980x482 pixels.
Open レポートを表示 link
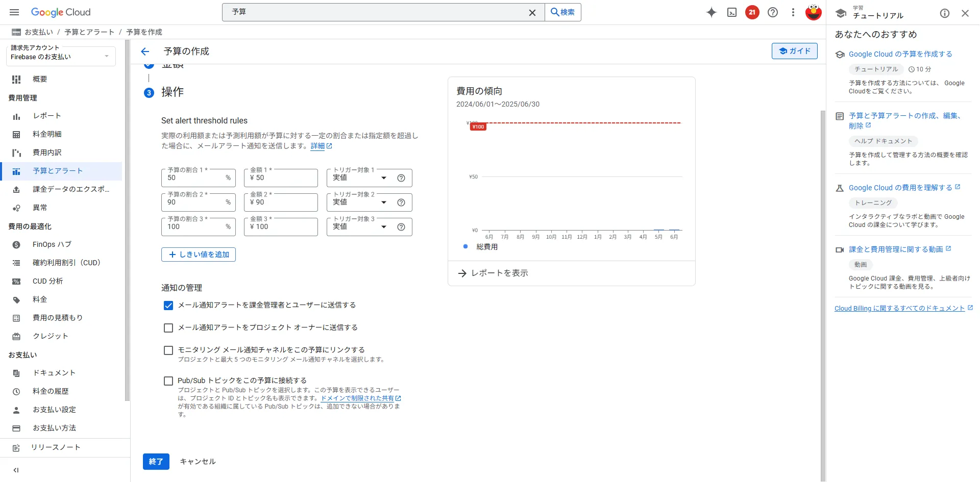[x=493, y=273]
